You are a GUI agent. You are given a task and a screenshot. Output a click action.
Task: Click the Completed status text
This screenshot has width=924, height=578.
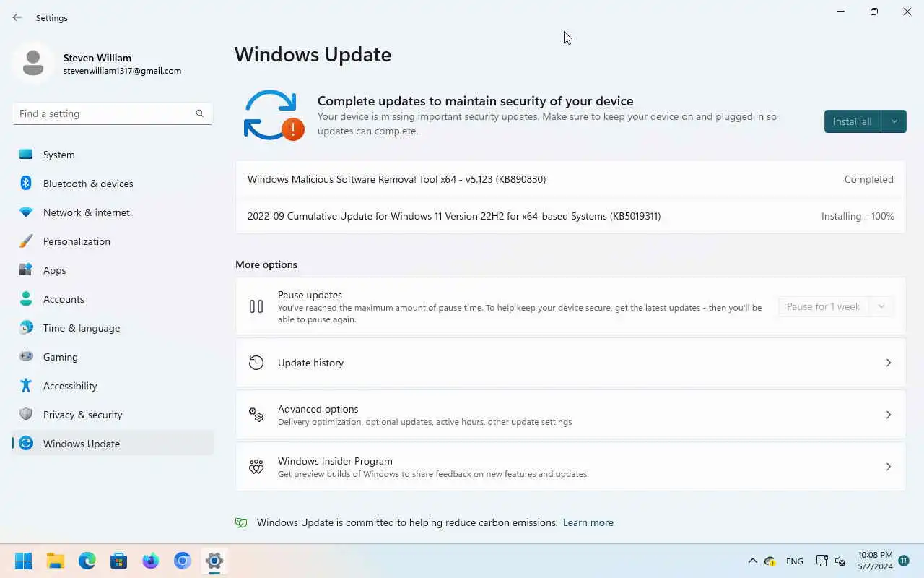click(x=869, y=179)
